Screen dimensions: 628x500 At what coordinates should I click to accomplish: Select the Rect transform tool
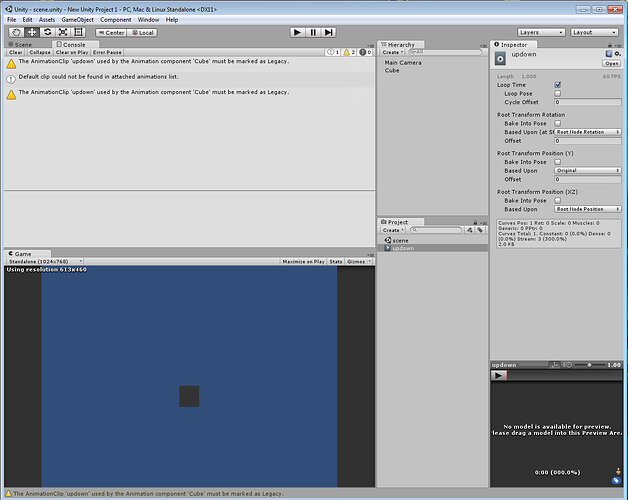coord(78,32)
